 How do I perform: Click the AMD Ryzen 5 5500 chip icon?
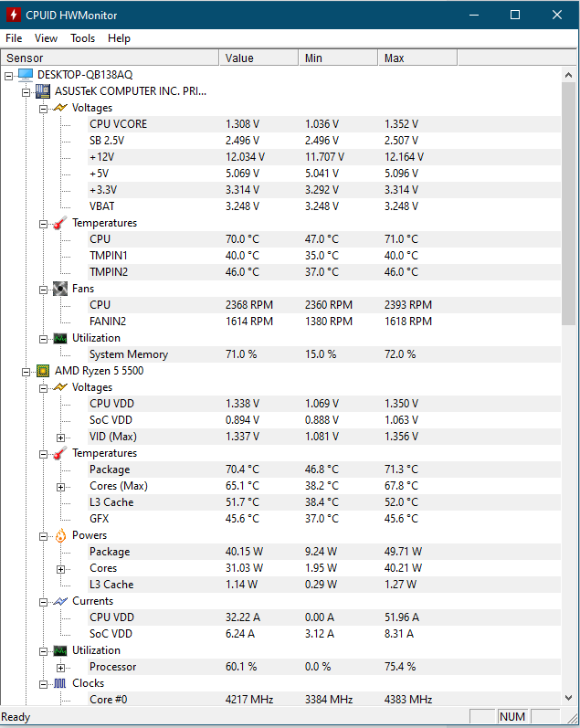pos(43,371)
